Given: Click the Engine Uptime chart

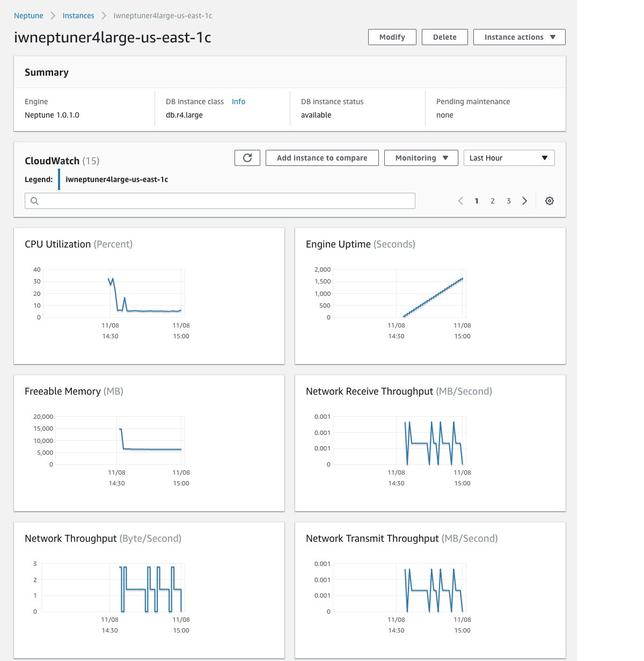Looking at the screenshot, I should coord(429,295).
